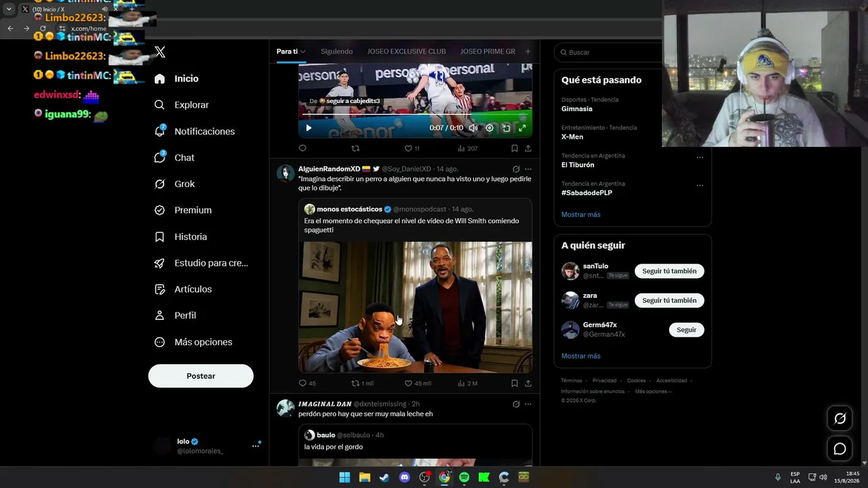Open Artículos in the sidebar
The image size is (868, 488).
182,289
